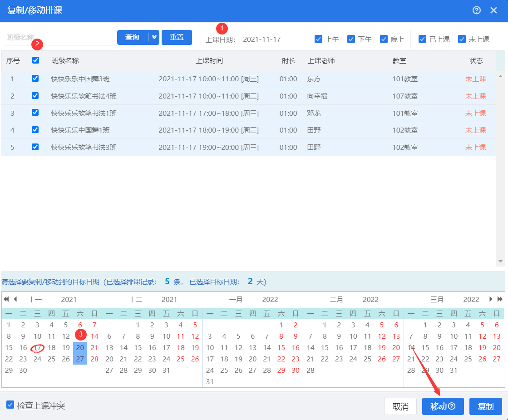Viewport: 508px width, 420px height.
Task: Focus the 班级名称 search input field
Action: [x=60, y=38]
